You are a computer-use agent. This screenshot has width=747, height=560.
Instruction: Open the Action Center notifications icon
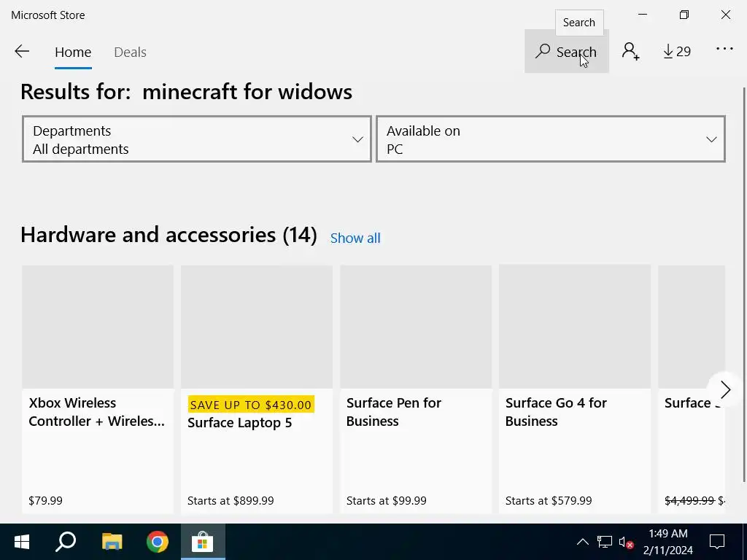click(x=717, y=542)
